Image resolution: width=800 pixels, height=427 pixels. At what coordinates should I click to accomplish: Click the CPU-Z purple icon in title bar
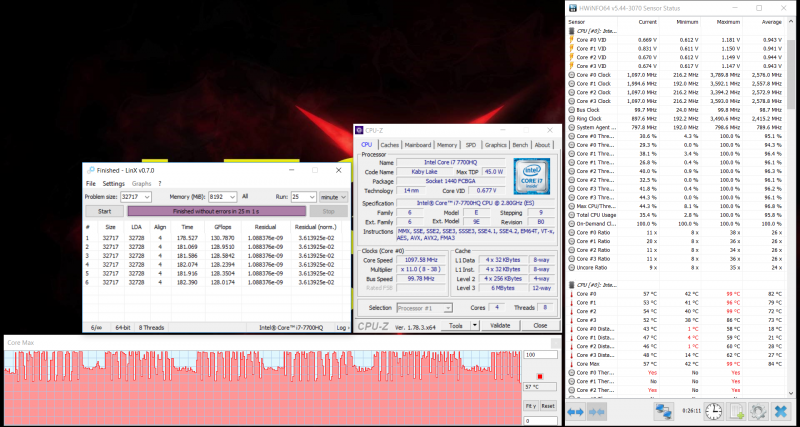click(360, 131)
